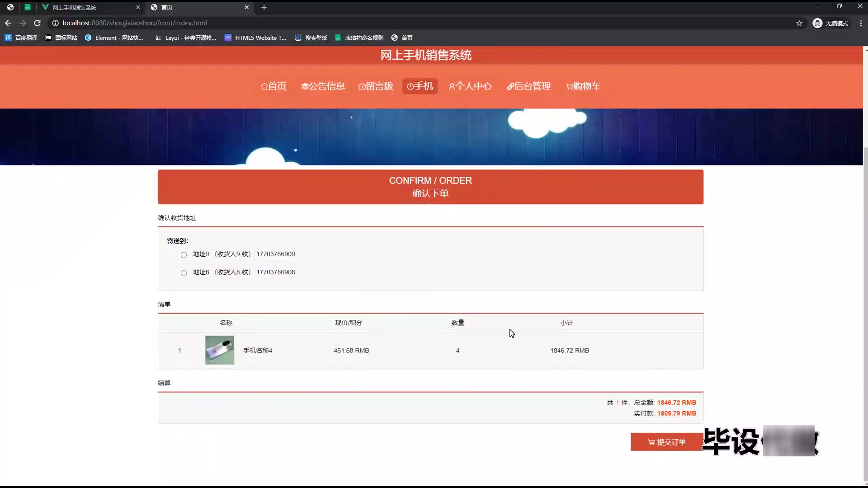Open the 百度翻译 bookmark
Screen dimensions: 868x488
[x=21, y=38]
